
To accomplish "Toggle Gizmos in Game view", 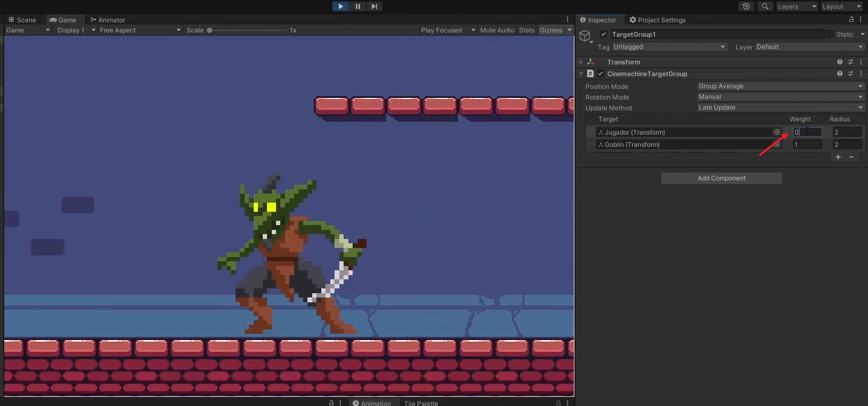I will 551,30.
